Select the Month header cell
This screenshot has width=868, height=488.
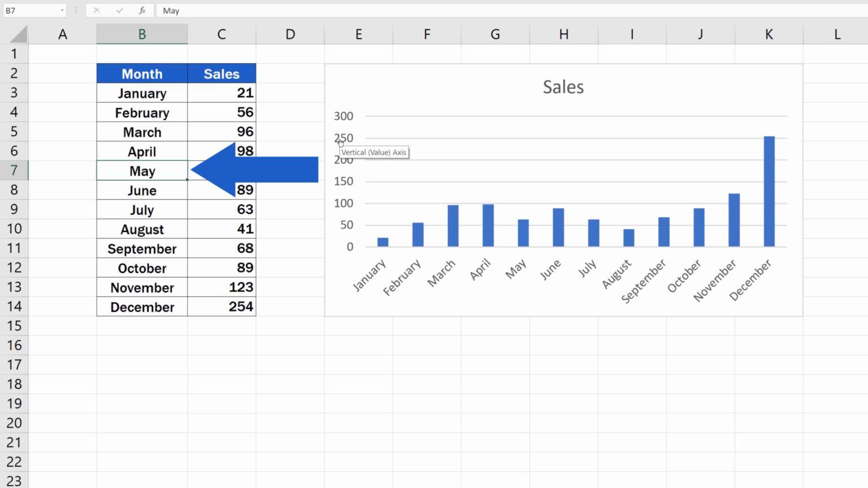pyautogui.click(x=142, y=73)
